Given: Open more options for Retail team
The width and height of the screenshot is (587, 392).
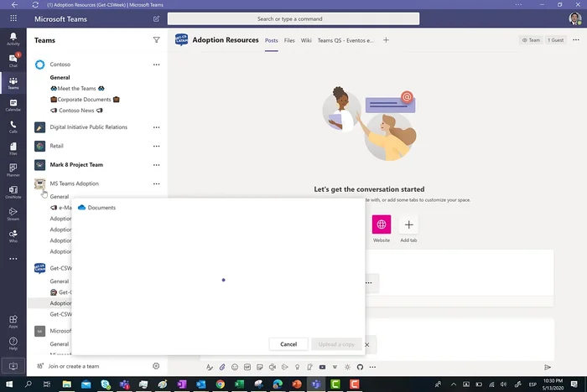Looking at the screenshot, I should tap(157, 146).
